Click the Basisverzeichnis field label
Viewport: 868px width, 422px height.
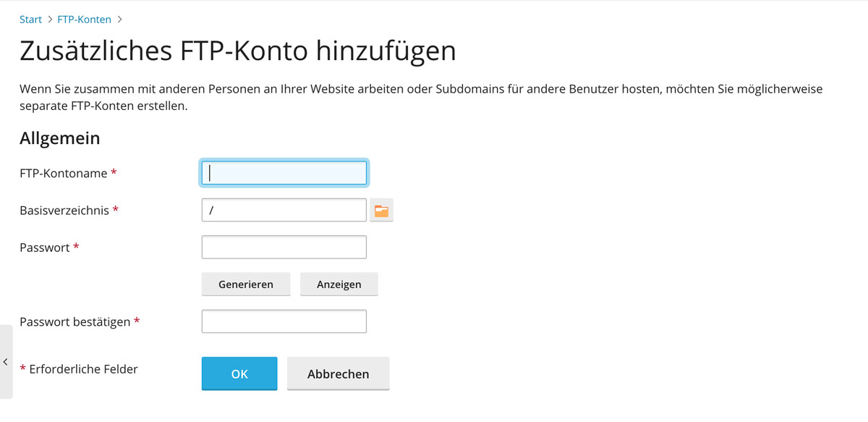tap(64, 211)
